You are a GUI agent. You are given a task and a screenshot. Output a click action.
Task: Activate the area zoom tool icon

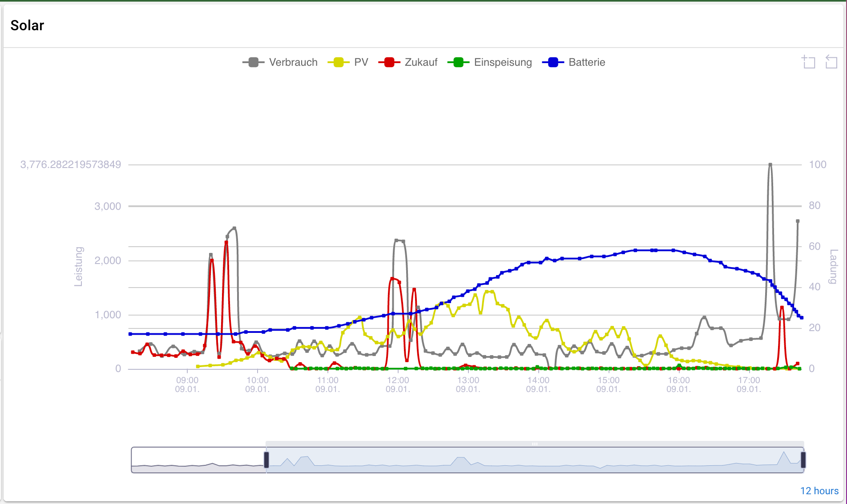point(809,62)
